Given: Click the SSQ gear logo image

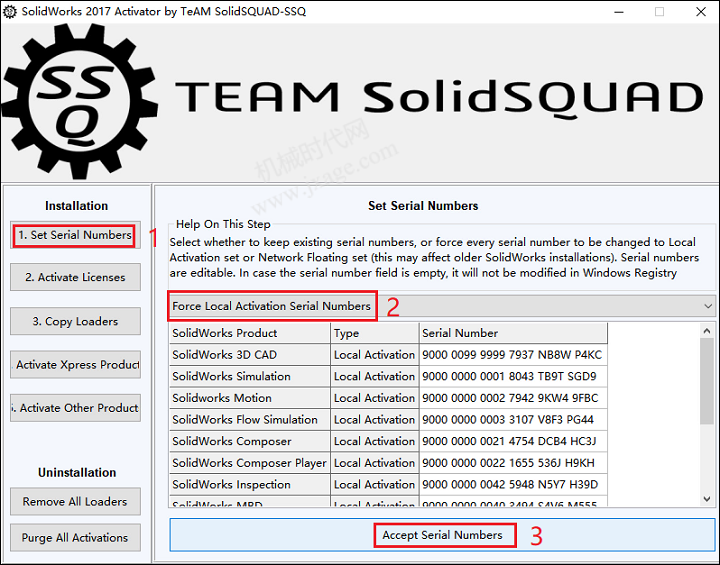Looking at the screenshot, I should (x=79, y=101).
